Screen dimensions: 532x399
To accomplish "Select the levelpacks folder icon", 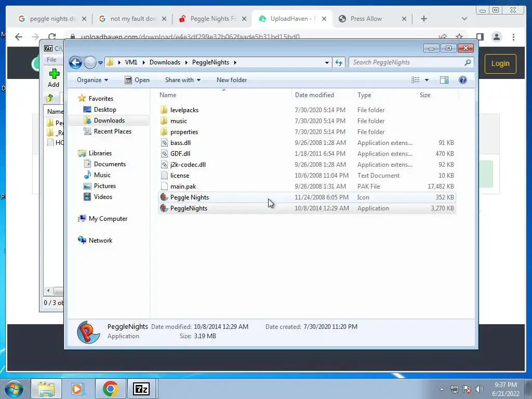I will [x=164, y=110].
